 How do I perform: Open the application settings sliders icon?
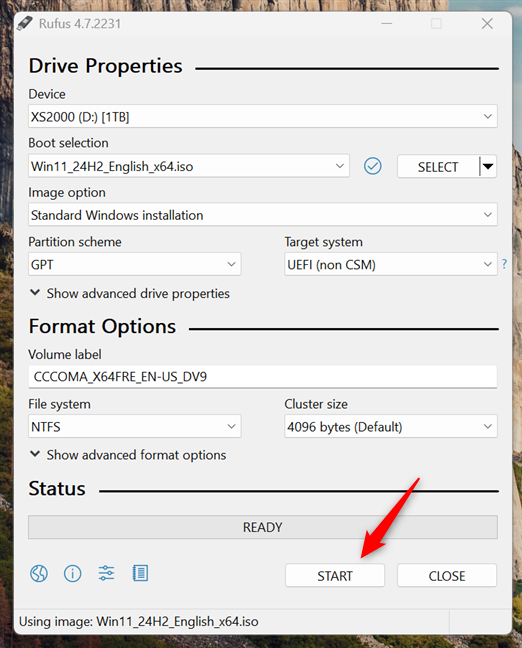[x=106, y=573]
